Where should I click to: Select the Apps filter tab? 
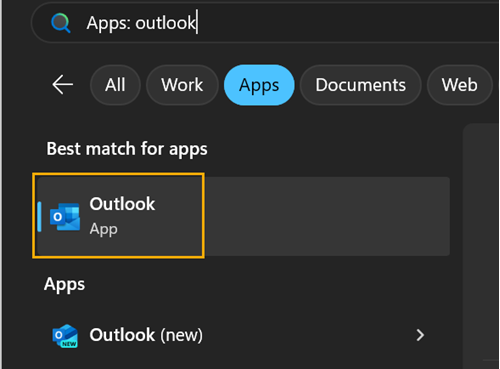(x=259, y=85)
